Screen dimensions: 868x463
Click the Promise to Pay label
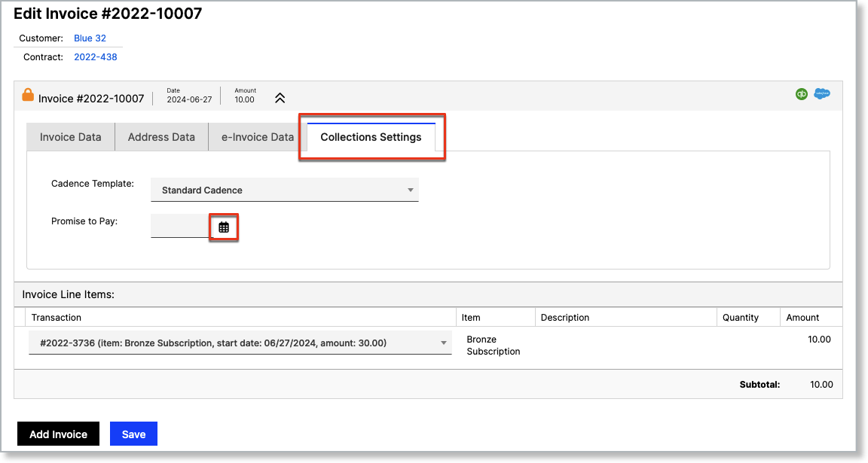(84, 221)
